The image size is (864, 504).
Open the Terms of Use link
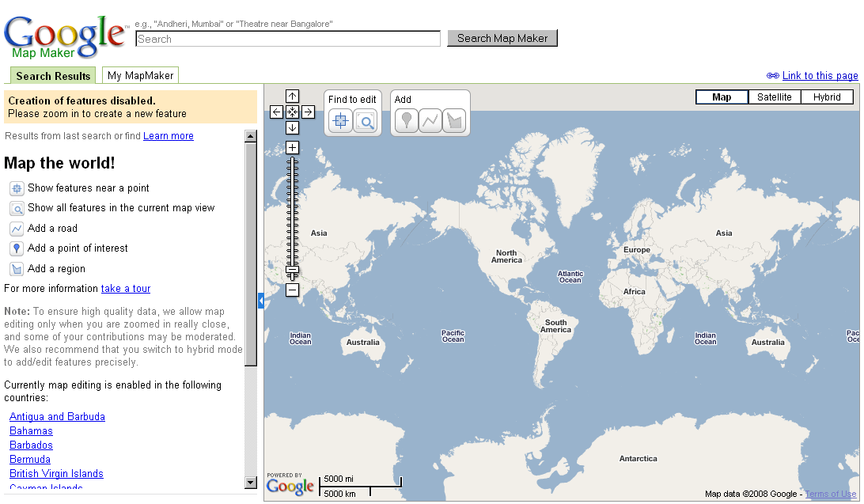coord(831,494)
